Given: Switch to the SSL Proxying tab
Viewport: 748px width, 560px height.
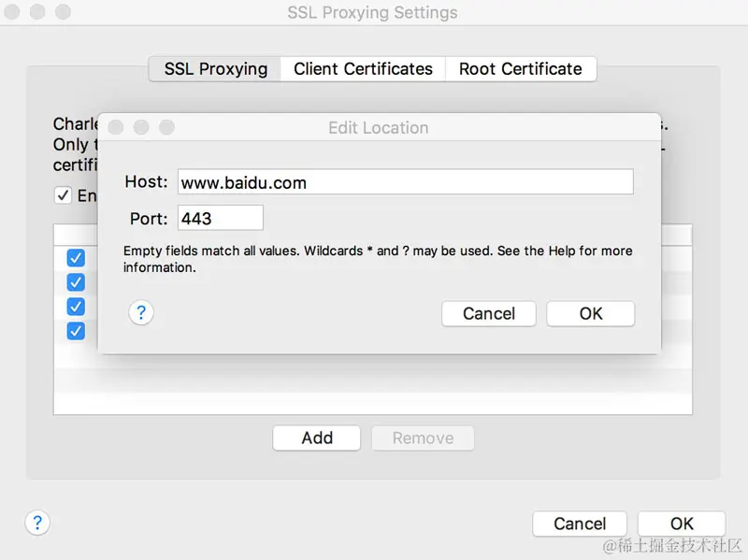Looking at the screenshot, I should (215, 68).
